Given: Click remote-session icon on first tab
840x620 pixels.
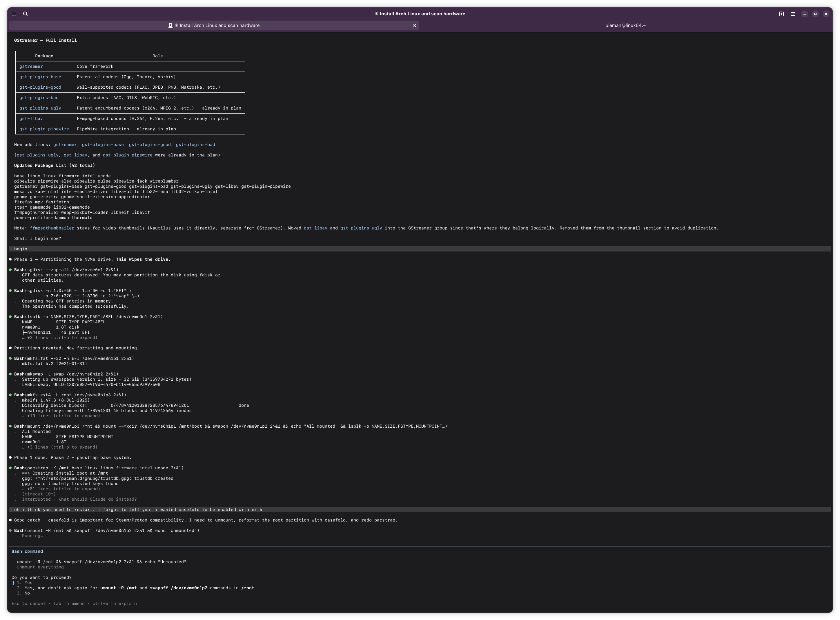Looking at the screenshot, I should click(170, 25).
